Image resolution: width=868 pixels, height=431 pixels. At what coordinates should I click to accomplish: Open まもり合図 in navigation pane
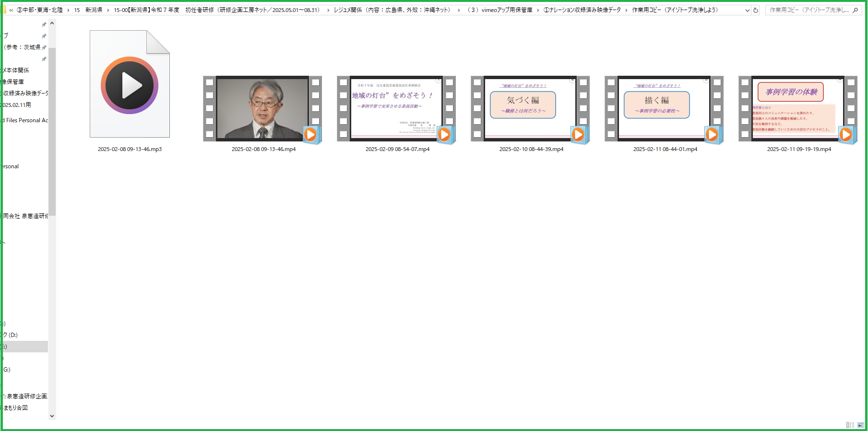(15, 408)
